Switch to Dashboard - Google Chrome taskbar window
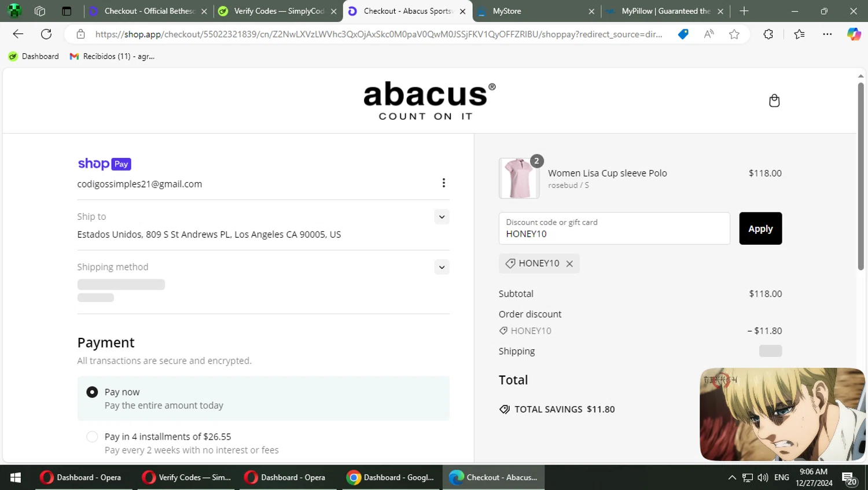The height and width of the screenshot is (490, 868). [x=391, y=477]
